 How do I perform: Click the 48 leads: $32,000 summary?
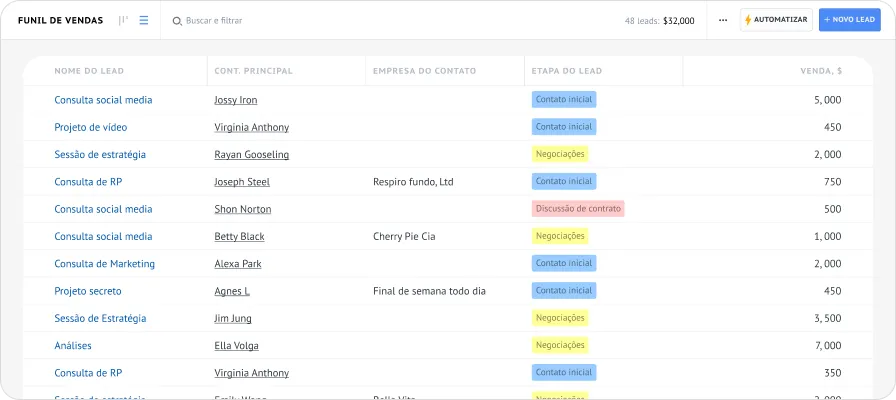click(x=659, y=21)
